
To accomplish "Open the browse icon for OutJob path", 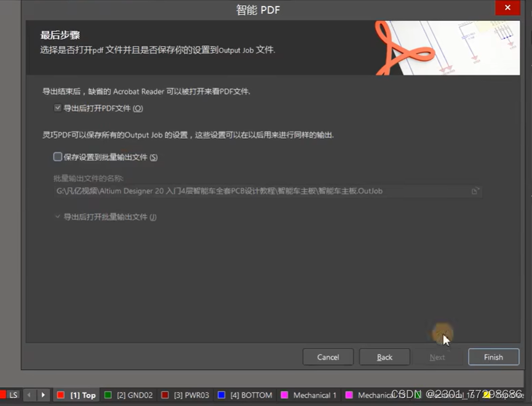I will tap(475, 191).
